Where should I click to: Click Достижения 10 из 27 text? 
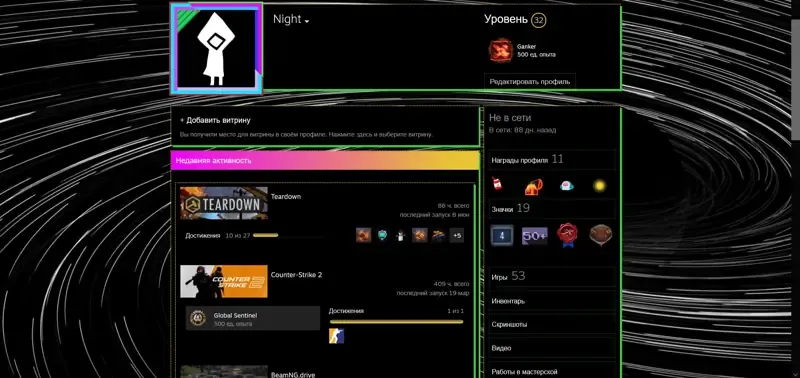(217, 236)
